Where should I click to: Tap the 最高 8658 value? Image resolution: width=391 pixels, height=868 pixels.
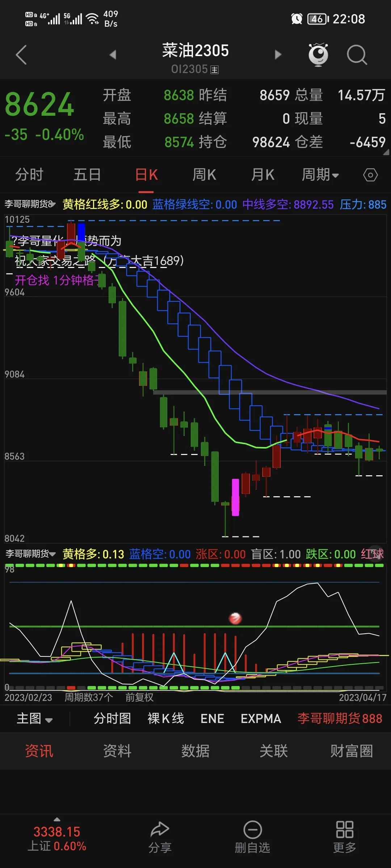pyautogui.click(x=179, y=119)
